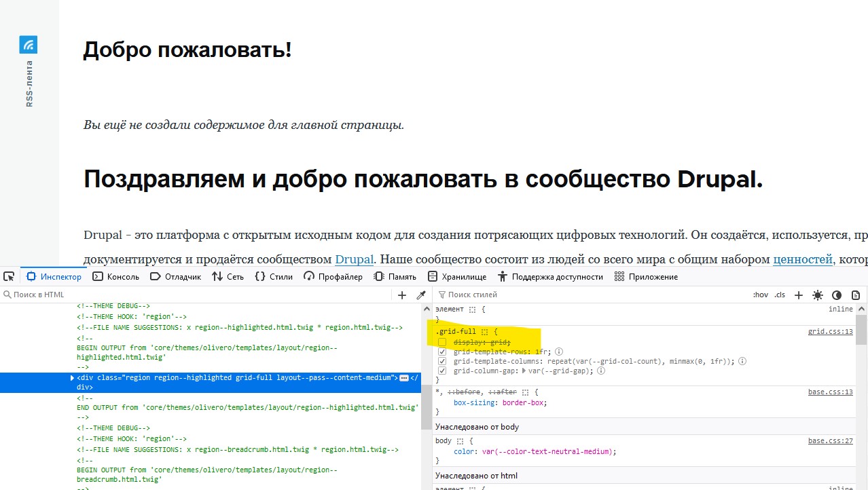The width and height of the screenshot is (868, 490).
Task: Select the region--highlighted FILE NAME SUGGESTIONS comment
Action: tap(240, 327)
